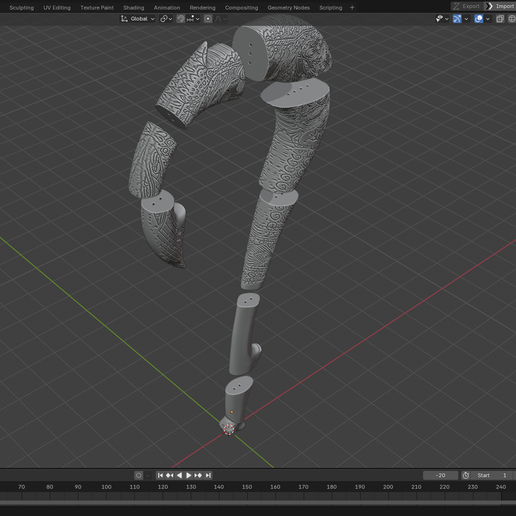The height and width of the screenshot is (516, 516).
Task: Play the animation in reverse
Action: tap(179, 475)
